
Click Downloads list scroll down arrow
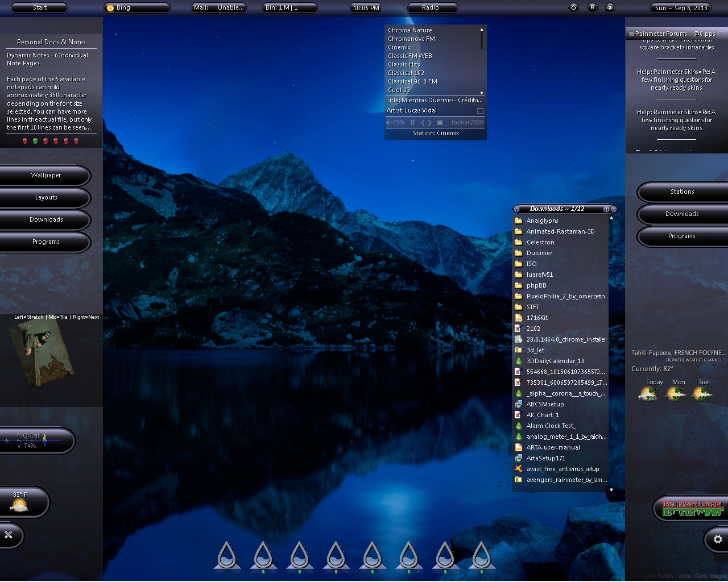click(611, 489)
